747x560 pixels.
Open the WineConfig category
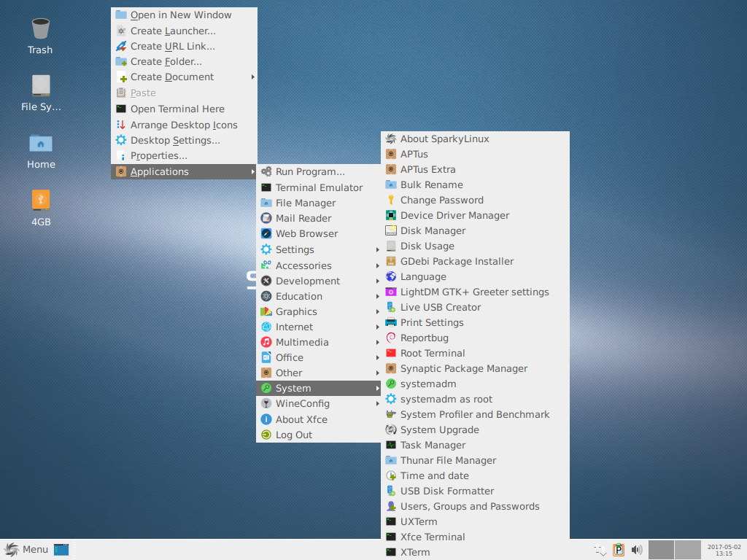[319, 404]
